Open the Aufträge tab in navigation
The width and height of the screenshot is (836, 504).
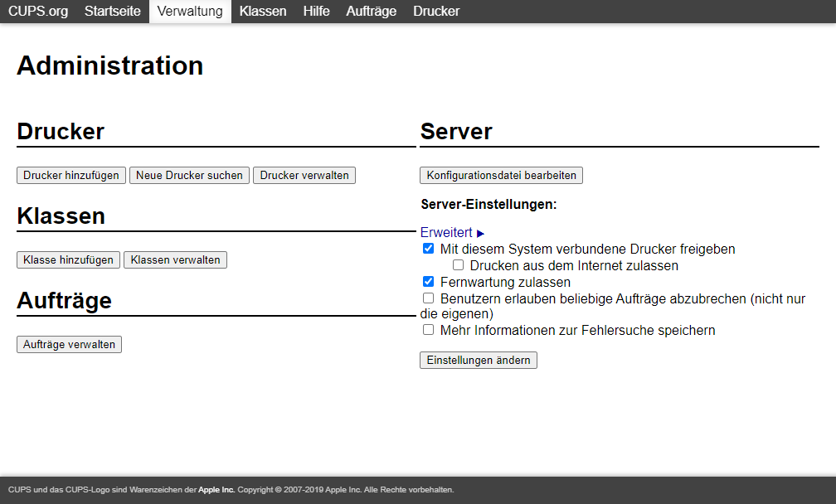pyautogui.click(x=371, y=12)
